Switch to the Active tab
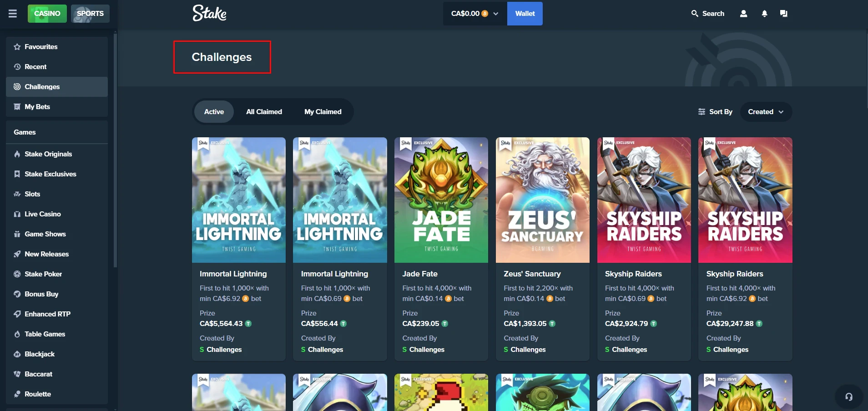Screen dimensions: 868x411 pos(214,112)
